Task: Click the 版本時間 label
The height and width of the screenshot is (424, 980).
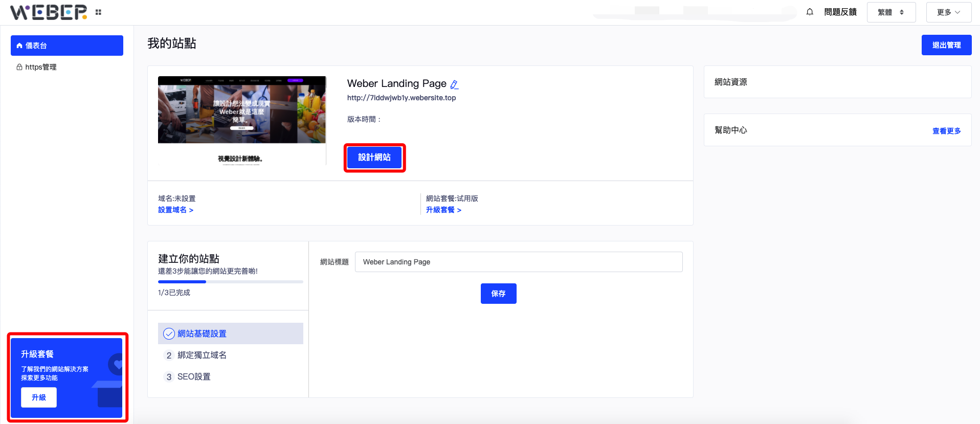Action: pyautogui.click(x=364, y=119)
